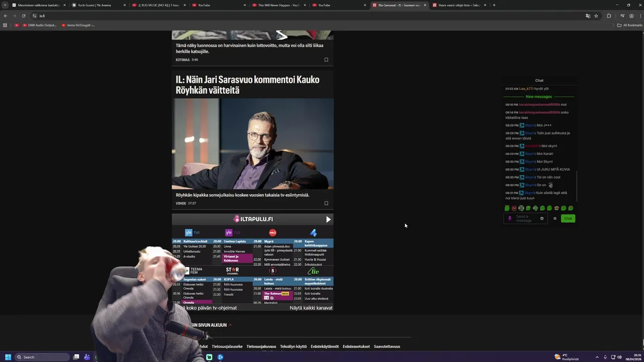Image resolution: width=644 pixels, height=362 pixels.
Task: Open the green app on taskbar
Action: [x=209, y=357]
